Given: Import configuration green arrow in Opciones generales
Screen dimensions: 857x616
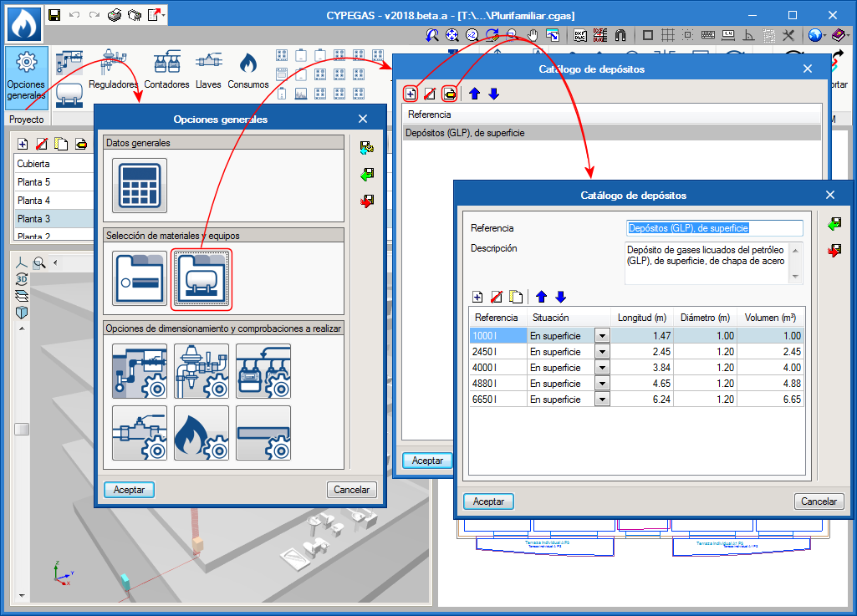Looking at the screenshot, I should click(x=367, y=175).
